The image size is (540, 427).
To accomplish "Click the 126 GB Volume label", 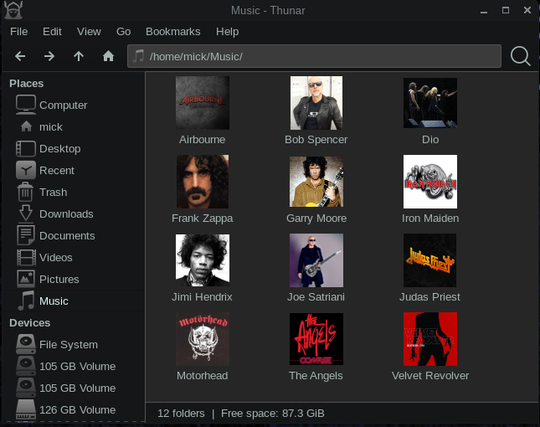I will tap(77, 410).
